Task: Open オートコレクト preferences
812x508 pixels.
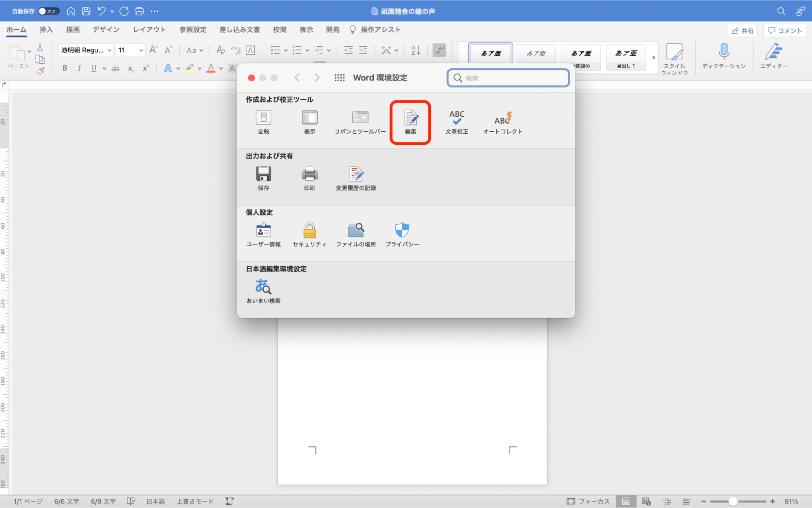Action: click(x=503, y=122)
